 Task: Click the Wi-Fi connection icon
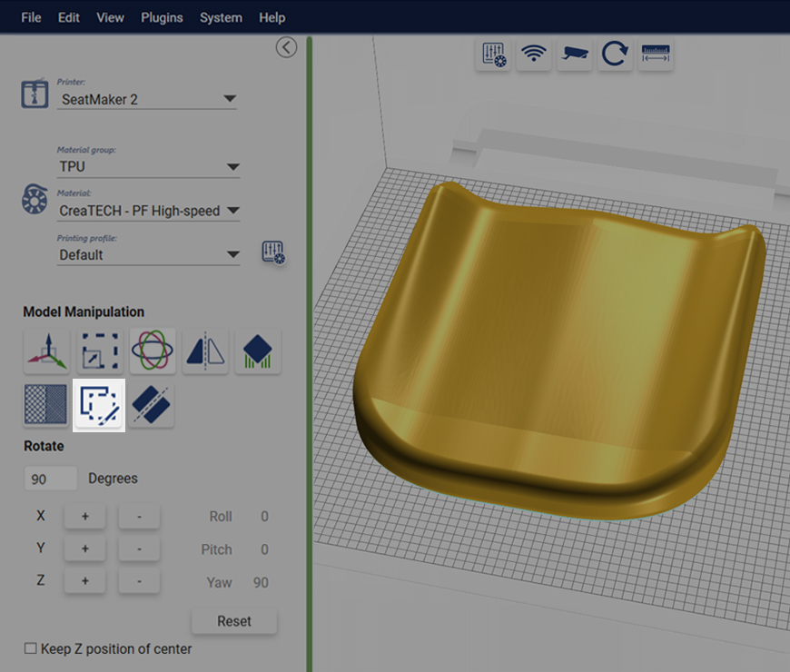click(x=534, y=54)
